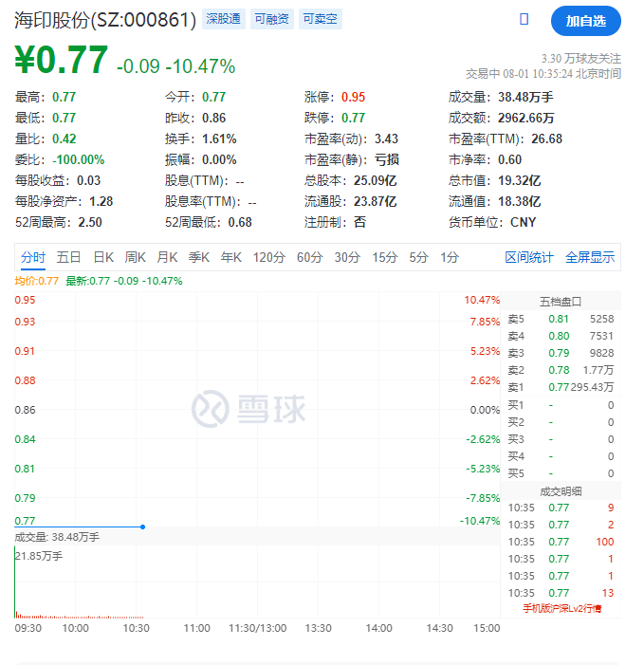Image resolution: width=644 pixels, height=665 pixels.
Task: Click the trade detail row with volume 13
Action: point(561,593)
